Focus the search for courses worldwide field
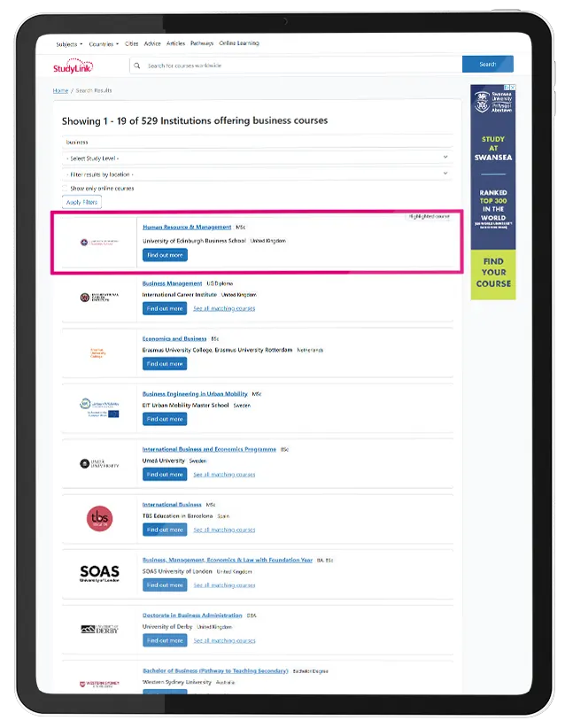Viewport: 565px width, 728px height. click(301, 65)
